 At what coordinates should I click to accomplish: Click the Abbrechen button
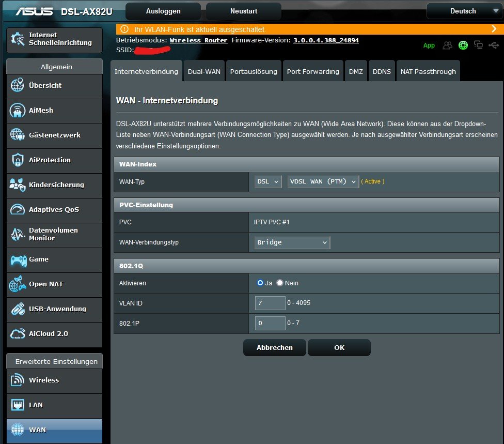[x=275, y=347]
